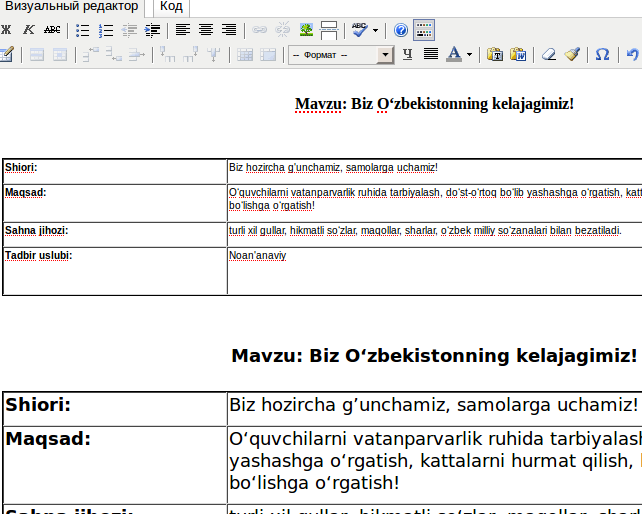Open table row properties
The height and width of the screenshot is (514, 642).
[37, 55]
